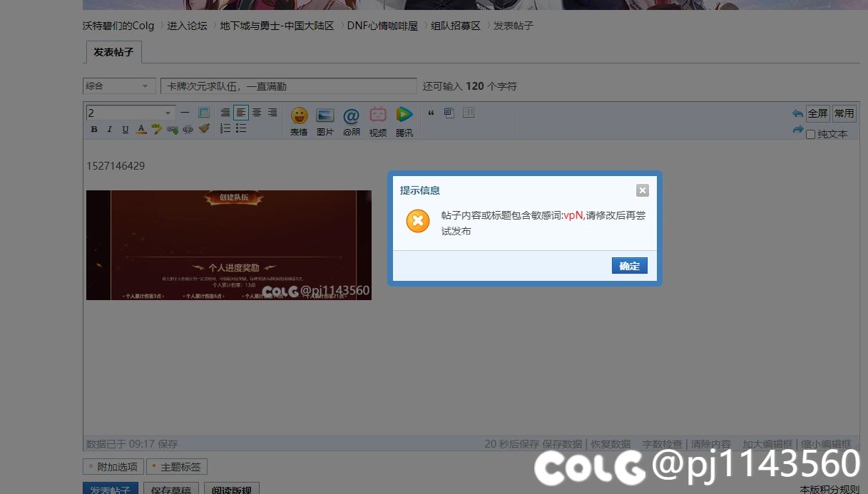Go to 进入论坛 breadcrumb link
Image resolution: width=868 pixels, height=494 pixels.
tap(187, 26)
